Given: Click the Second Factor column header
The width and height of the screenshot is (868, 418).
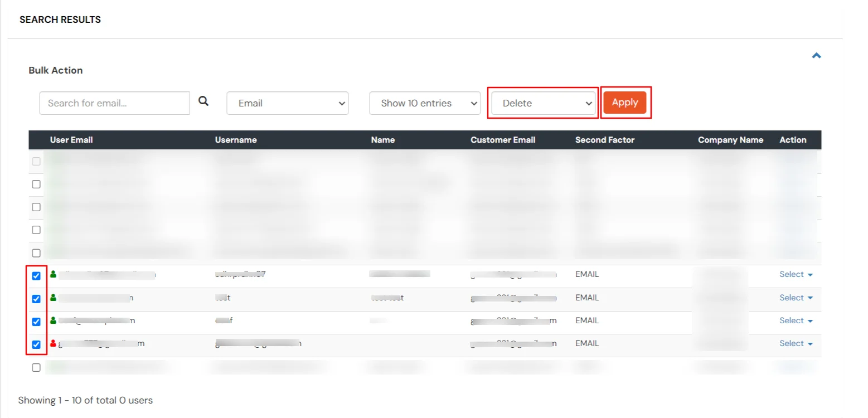Looking at the screenshot, I should (x=604, y=140).
